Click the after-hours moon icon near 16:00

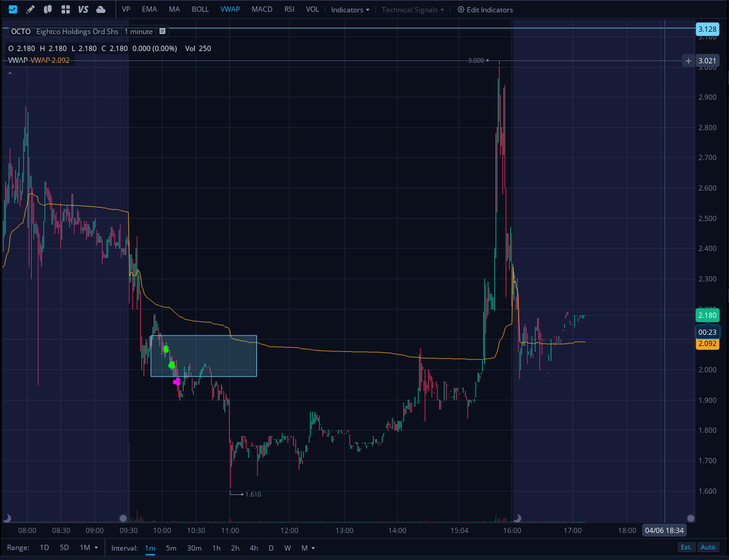point(517,518)
